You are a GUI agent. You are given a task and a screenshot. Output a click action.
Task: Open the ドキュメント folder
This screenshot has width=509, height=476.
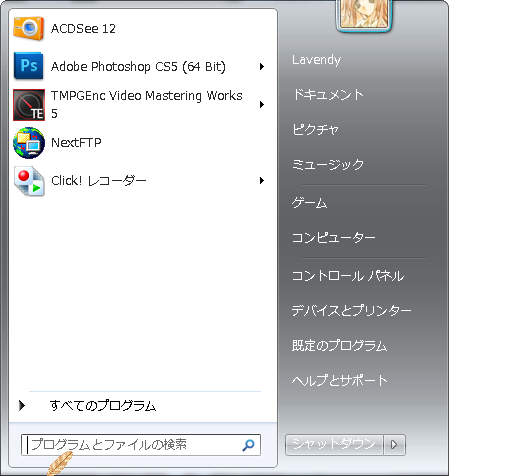coord(328,95)
